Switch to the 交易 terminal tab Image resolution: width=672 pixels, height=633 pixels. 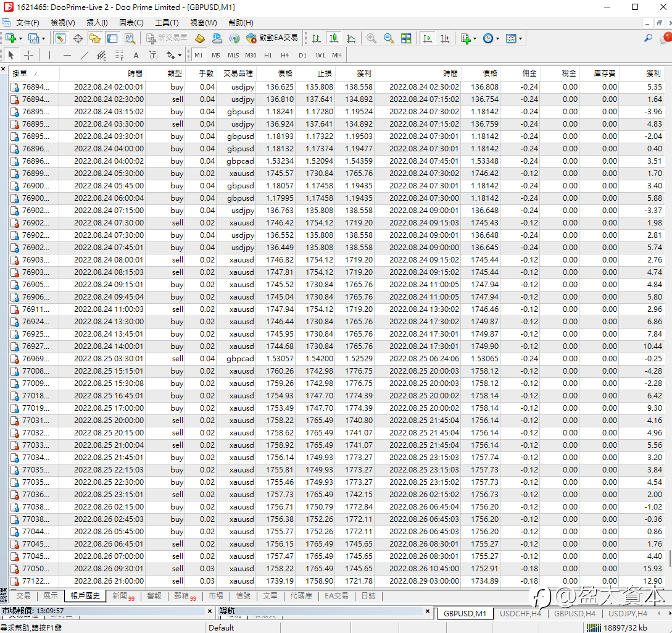tap(23, 596)
